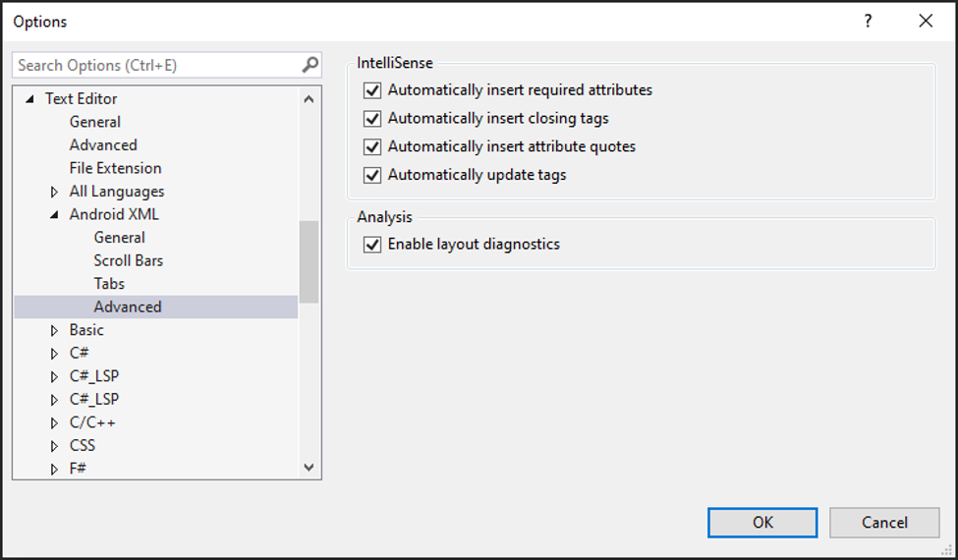
Task: Collapse the Android XML node
Action: [x=54, y=214]
